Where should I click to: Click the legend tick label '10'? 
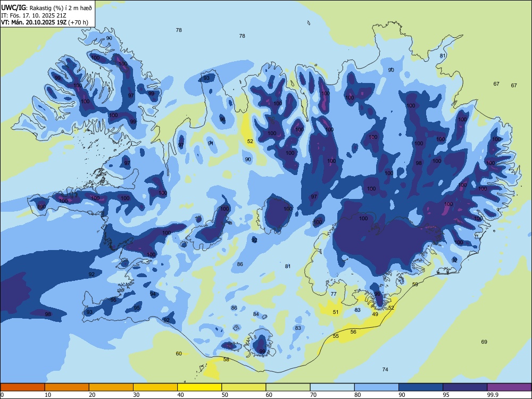click(48, 395)
